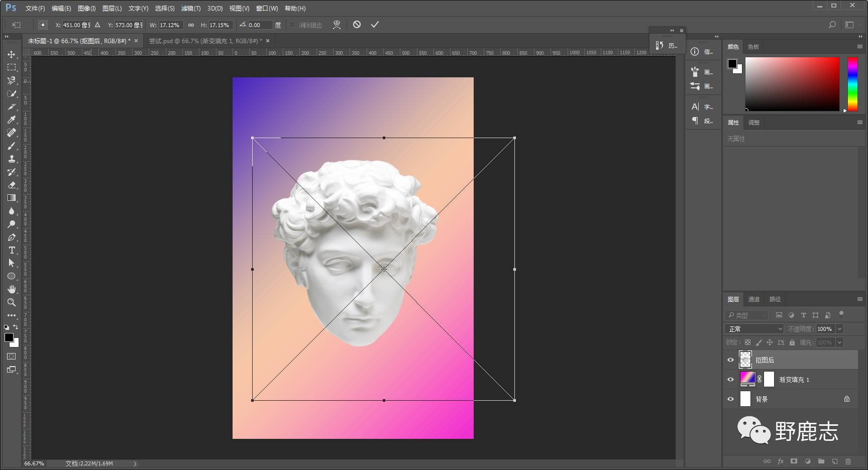Switch to the 通道 tab
The height and width of the screenshot is (470, 868).
753,299
